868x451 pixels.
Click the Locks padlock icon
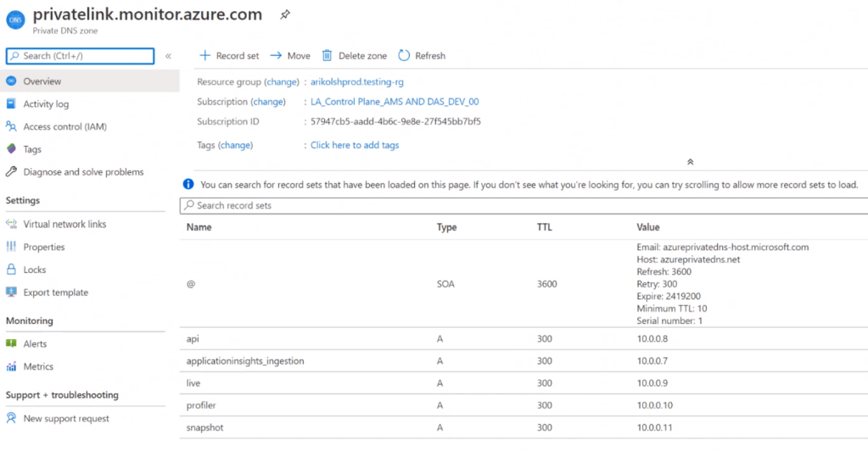tap(11, 270)
